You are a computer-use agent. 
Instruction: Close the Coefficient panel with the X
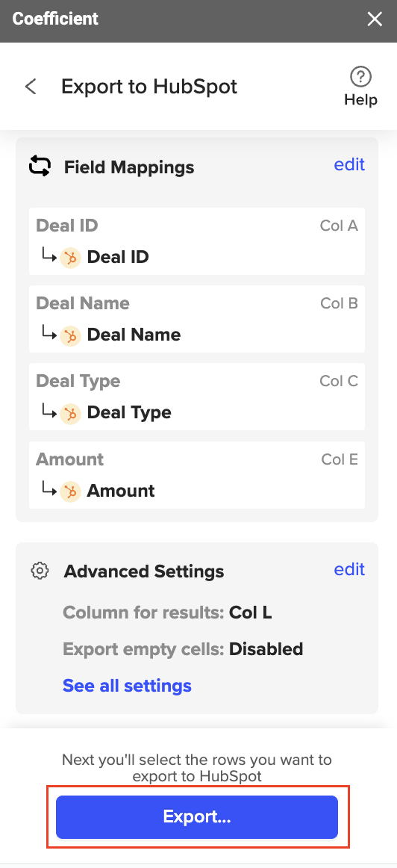(375, 19)
